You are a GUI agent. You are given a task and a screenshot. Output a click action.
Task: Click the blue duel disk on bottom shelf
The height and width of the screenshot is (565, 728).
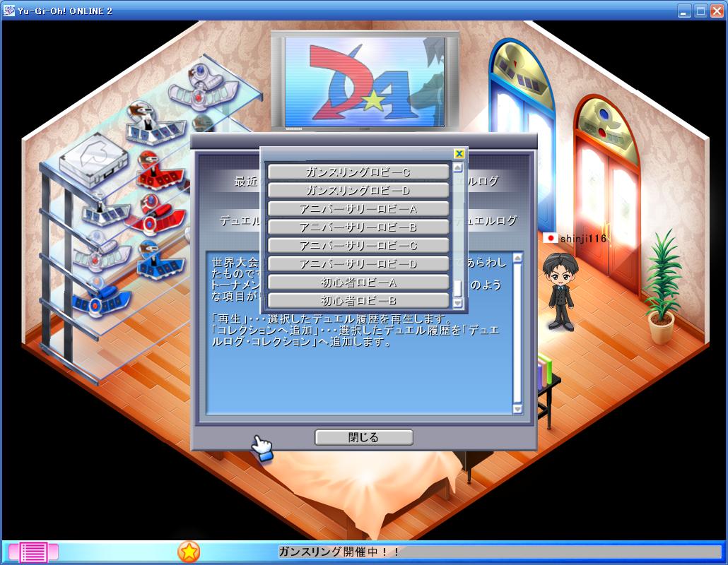pyautogui.click(x=101, y=299)
